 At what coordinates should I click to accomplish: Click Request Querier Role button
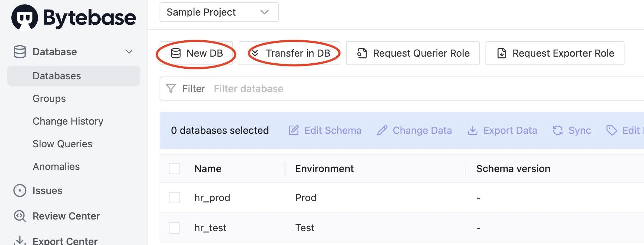tap(413, 53)
